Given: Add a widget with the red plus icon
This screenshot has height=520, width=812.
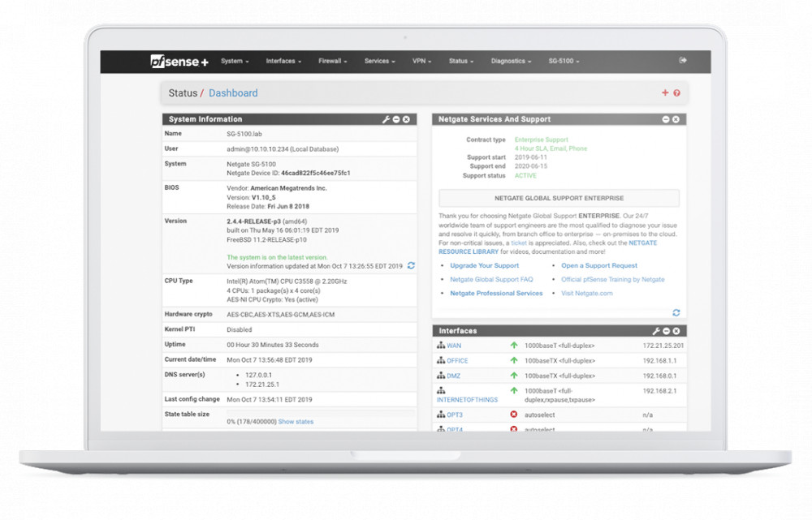Looking at the screenshot, I should (x=665, y=93).
